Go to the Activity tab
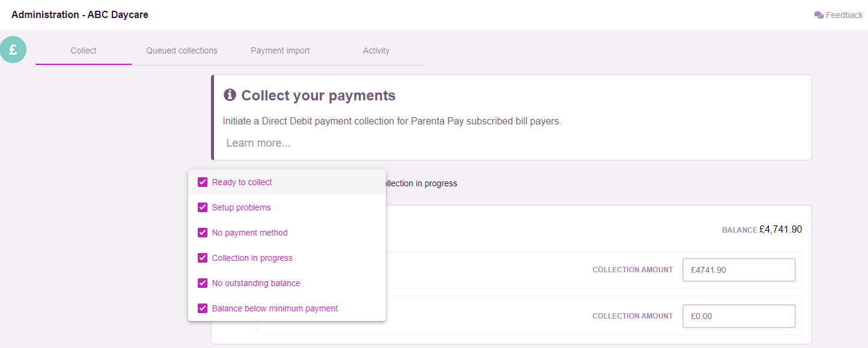Viewport: 868px width, 348px height. [x=376, y=50]
